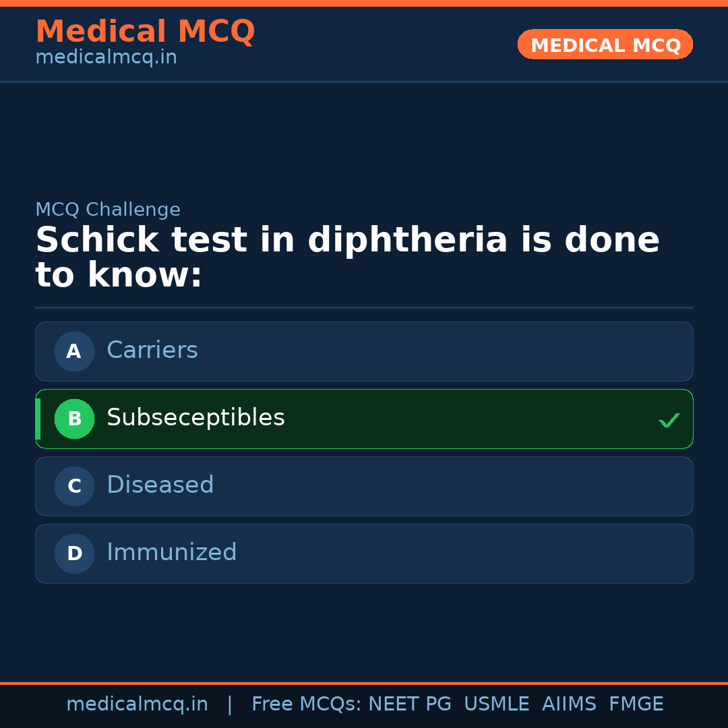Select the Immunized answer text
This screenshot has height=728, width=728.
171,553
